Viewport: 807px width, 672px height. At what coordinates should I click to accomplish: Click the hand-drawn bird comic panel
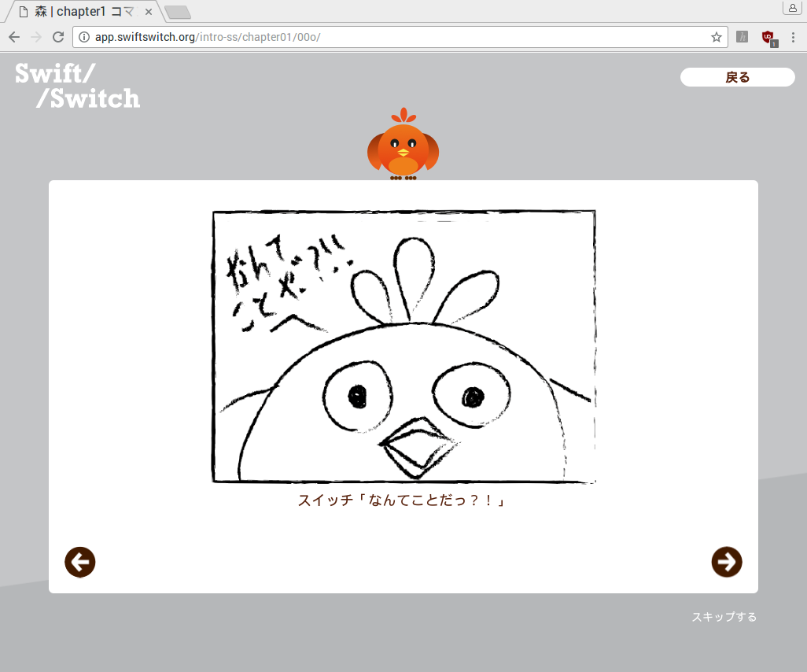403,346
